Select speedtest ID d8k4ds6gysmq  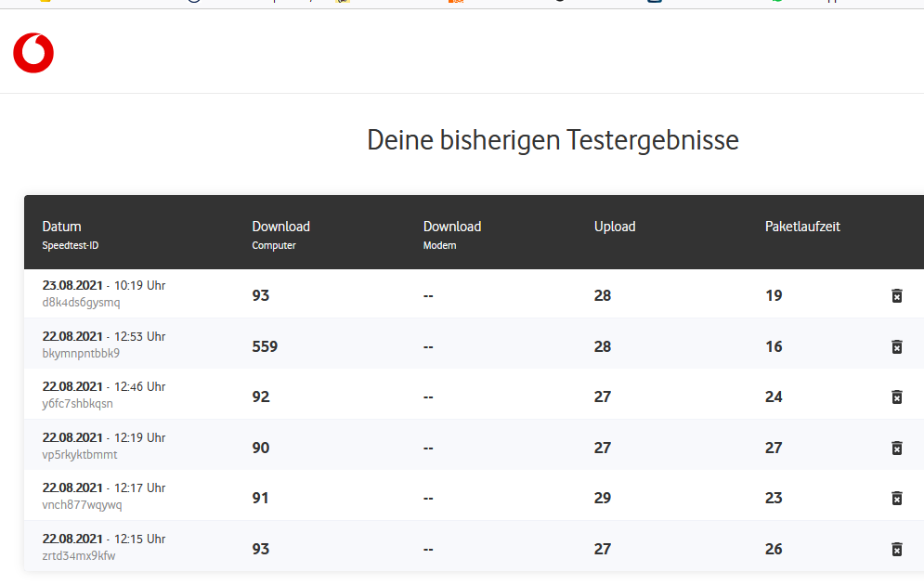click(x=82, y=303)
